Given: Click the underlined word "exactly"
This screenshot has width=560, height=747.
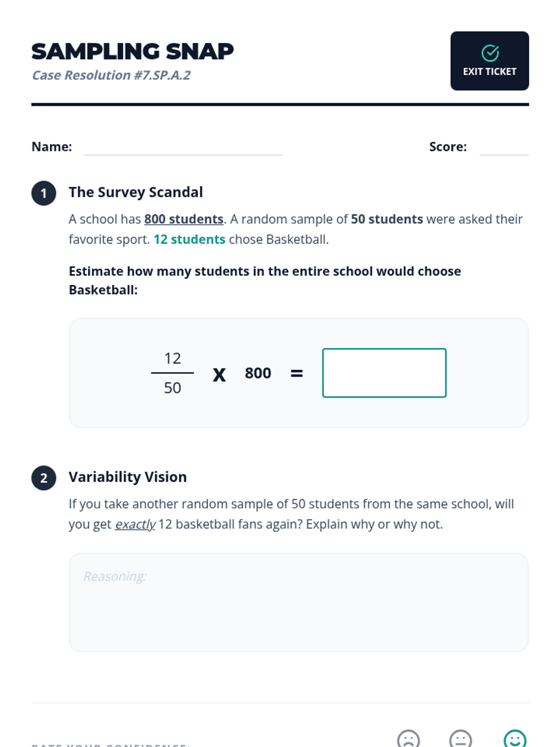Looking at the screenshot, I should [135, 525].
